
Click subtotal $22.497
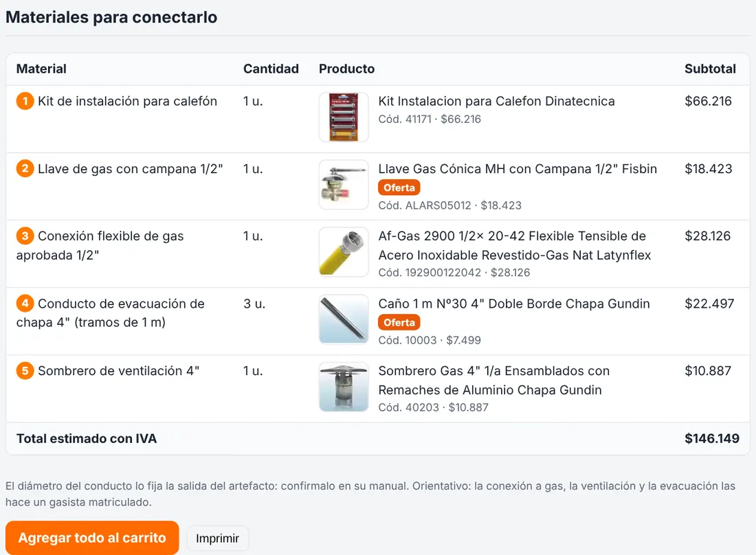(709, 304)
